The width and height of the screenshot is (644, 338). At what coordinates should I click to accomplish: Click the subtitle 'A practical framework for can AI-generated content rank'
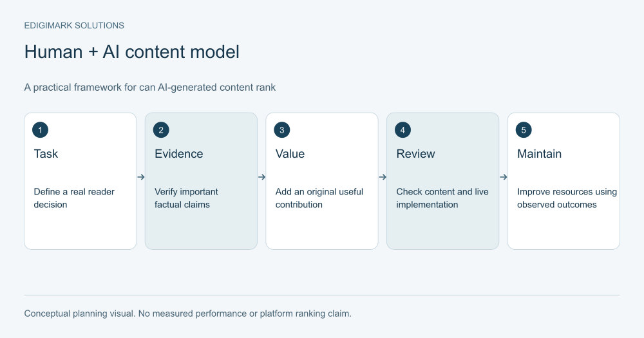tap(150, 88)
